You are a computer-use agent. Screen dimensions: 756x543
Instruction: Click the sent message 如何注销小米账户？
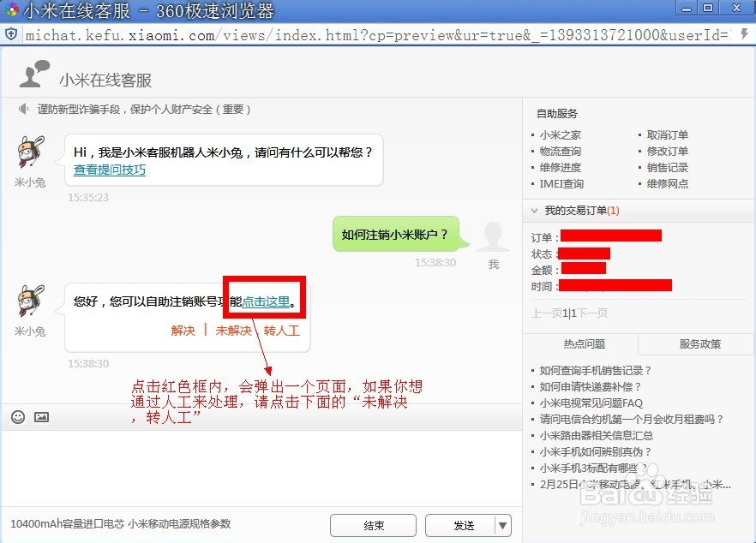pyautogui.click(x=394, y=234)
